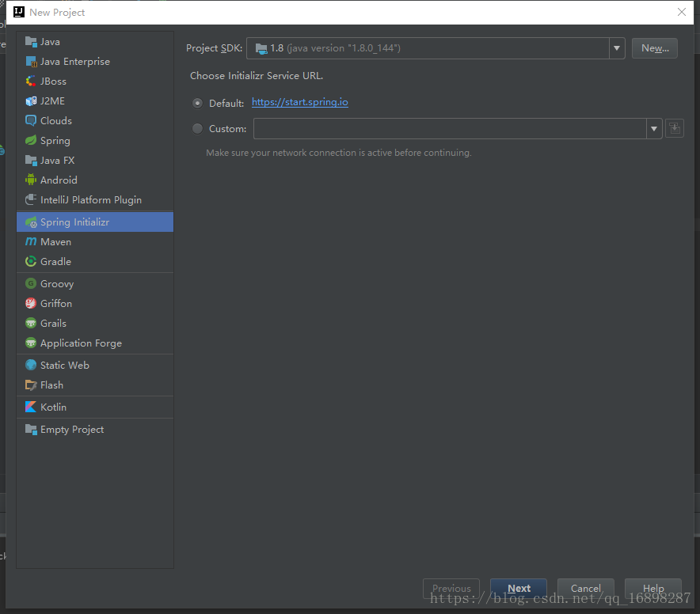Open the Project SDK dropdown arrow
This screenshot has height=614, width=700.
coord(617,48)
